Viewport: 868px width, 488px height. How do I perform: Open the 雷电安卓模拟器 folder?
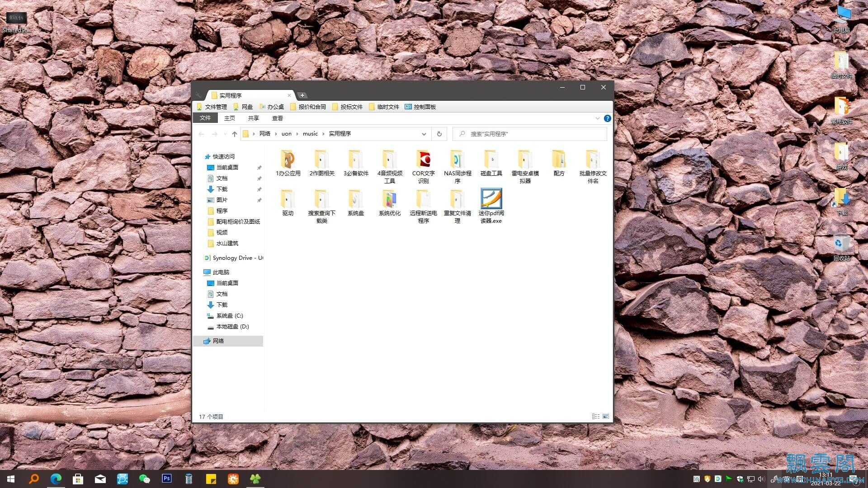pos(525,167)
